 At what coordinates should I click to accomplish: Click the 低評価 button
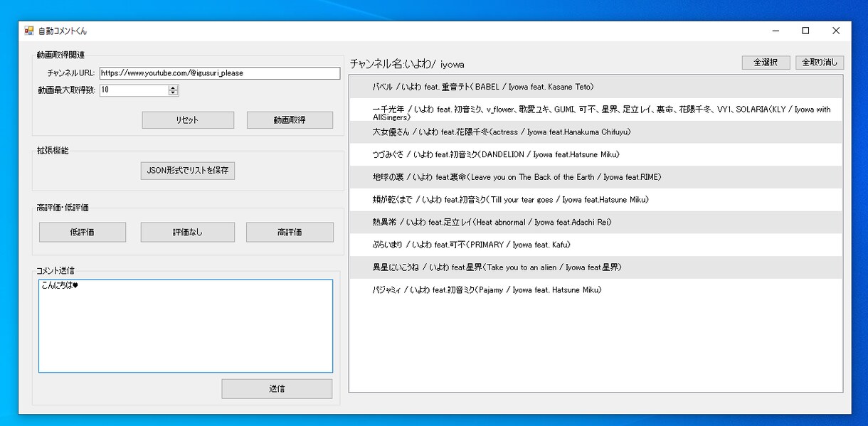(x=83, y=233)
